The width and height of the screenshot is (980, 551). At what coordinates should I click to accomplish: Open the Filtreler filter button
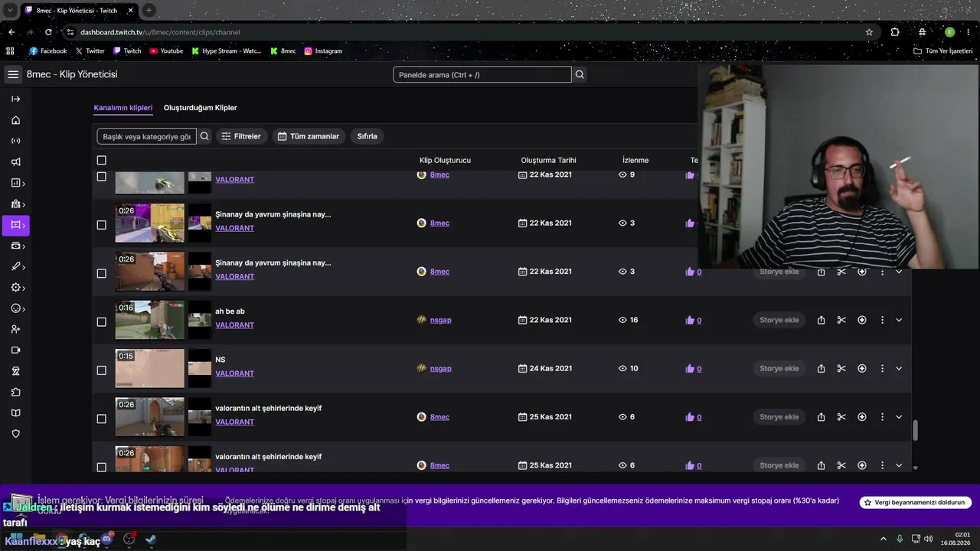pyautogui.click(x=241, y=136)
